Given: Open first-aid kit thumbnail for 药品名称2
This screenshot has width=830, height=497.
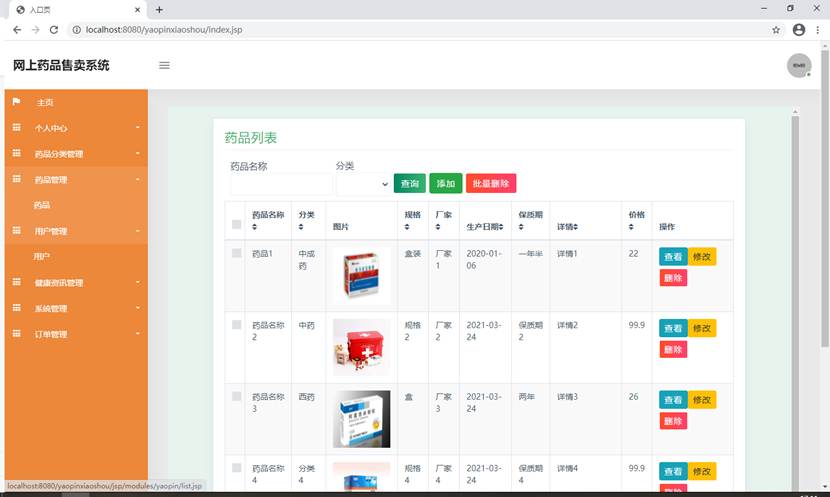Looking at the screenshot, I should (361, 347).
